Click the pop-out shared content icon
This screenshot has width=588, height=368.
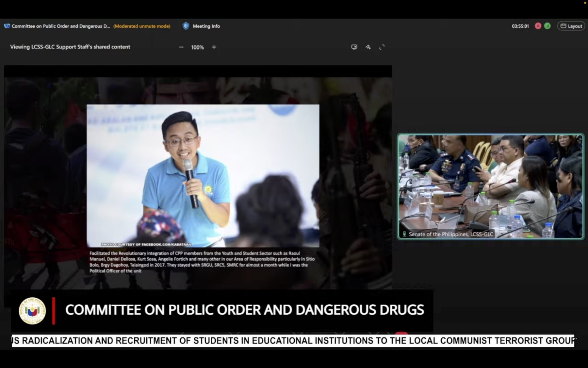click(x=354, y=47)
